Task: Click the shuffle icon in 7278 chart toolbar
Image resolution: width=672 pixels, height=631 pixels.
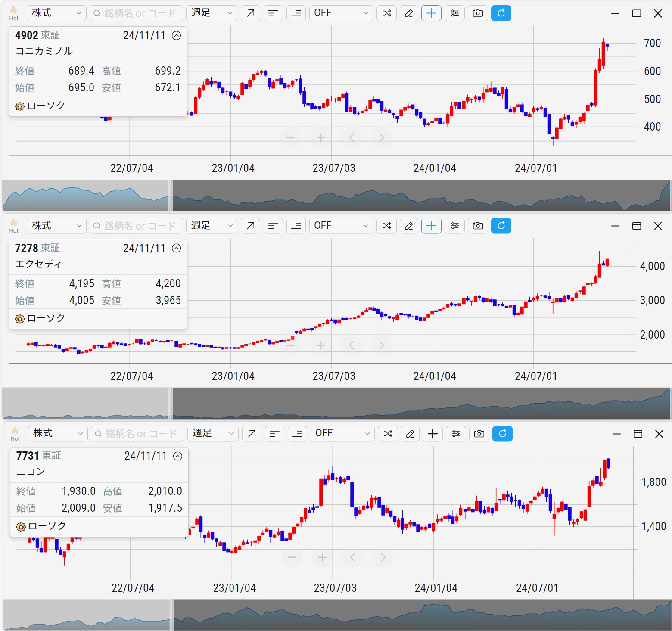Action: click(387, 225)
